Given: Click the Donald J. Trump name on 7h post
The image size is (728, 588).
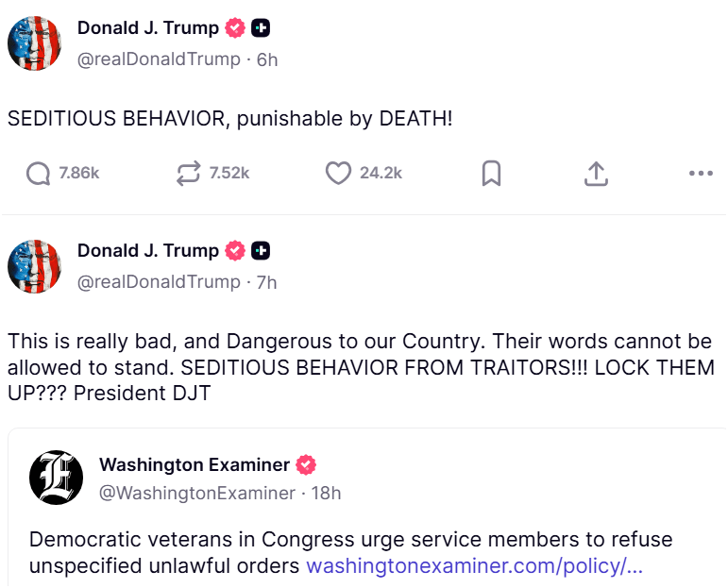Looking at the screenshot, I should tap(147, 251).
